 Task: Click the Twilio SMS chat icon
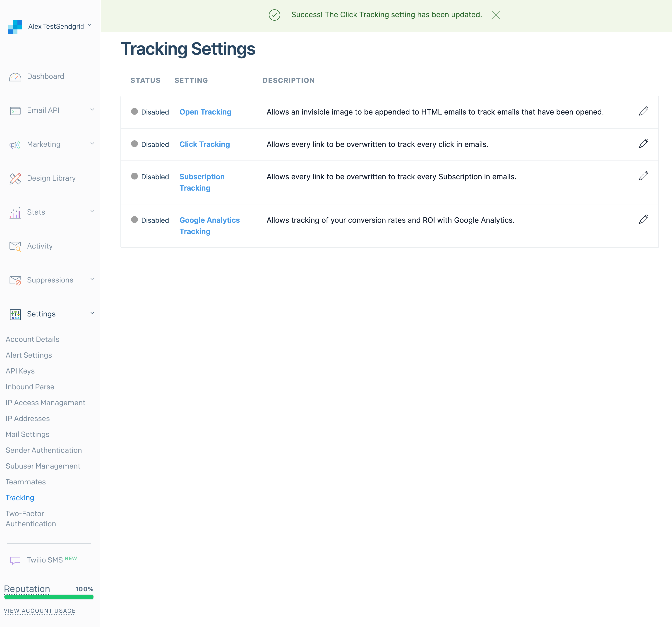tap(15, 560)
